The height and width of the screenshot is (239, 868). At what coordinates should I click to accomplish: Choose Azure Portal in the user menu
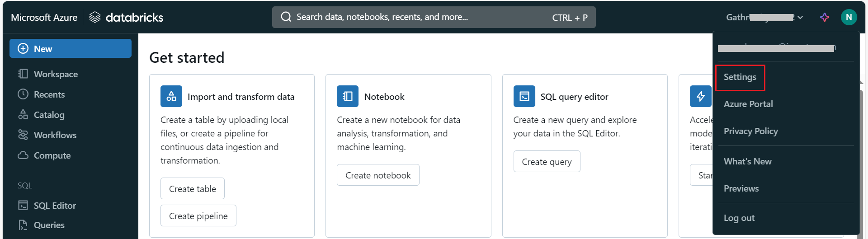point(748,104)
